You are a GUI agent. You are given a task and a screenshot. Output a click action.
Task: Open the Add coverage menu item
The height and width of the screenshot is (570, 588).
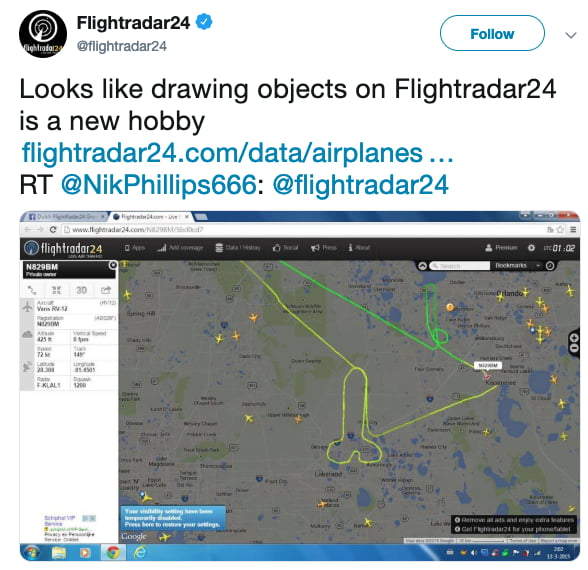click(x=180, y=248)
